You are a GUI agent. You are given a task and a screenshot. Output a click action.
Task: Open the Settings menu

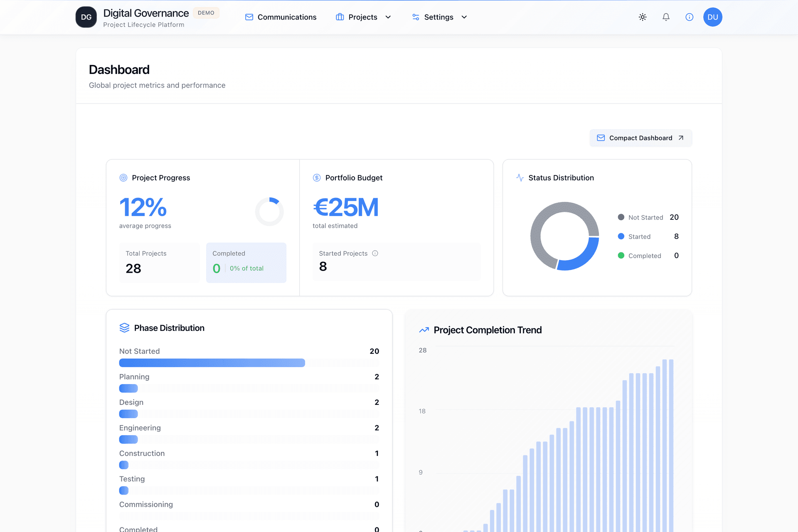click(439, 17)
